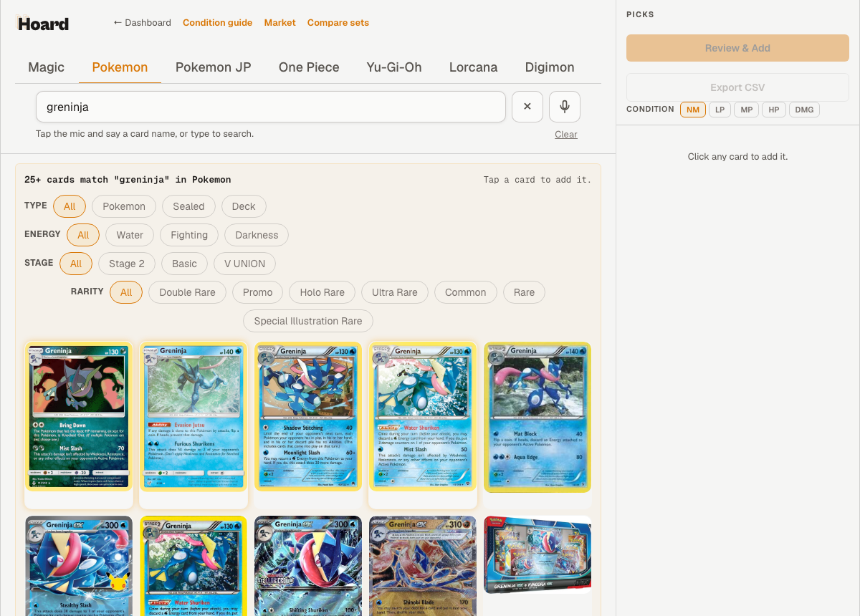This screenshot has width=860, height=616.
Task: Select All in RARITY filter
Action: [126, 292]
